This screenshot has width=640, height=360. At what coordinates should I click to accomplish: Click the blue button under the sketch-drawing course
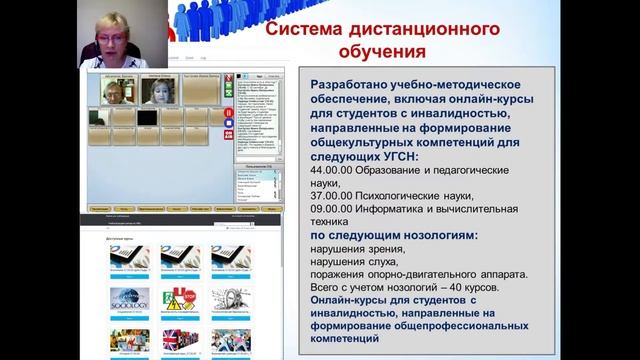(x=231, y=318)
